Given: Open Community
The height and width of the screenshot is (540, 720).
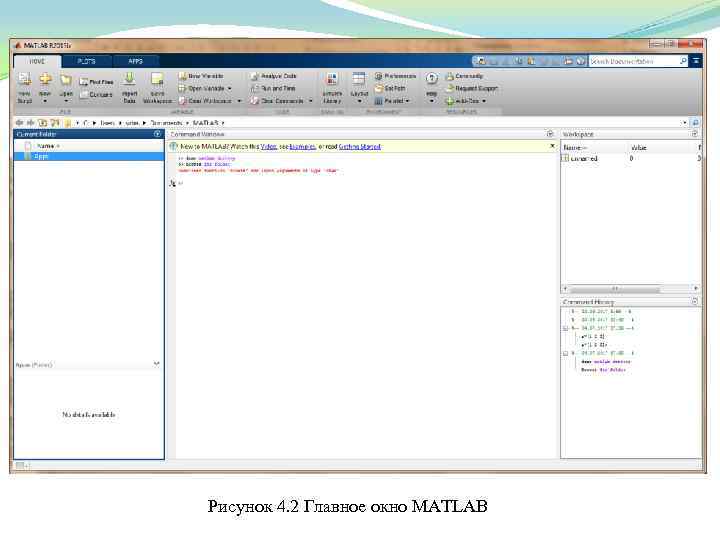Looking at the screenshot, I should (464, 76).
